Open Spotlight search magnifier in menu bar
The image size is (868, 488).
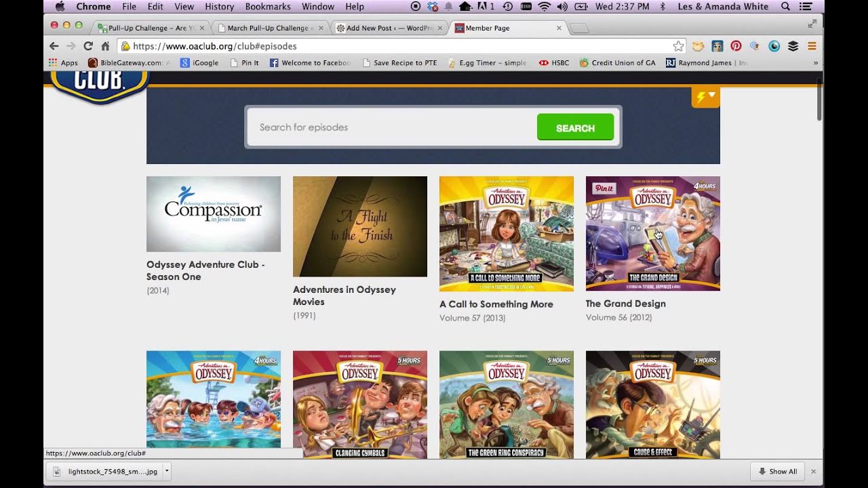tap(785, 6)
